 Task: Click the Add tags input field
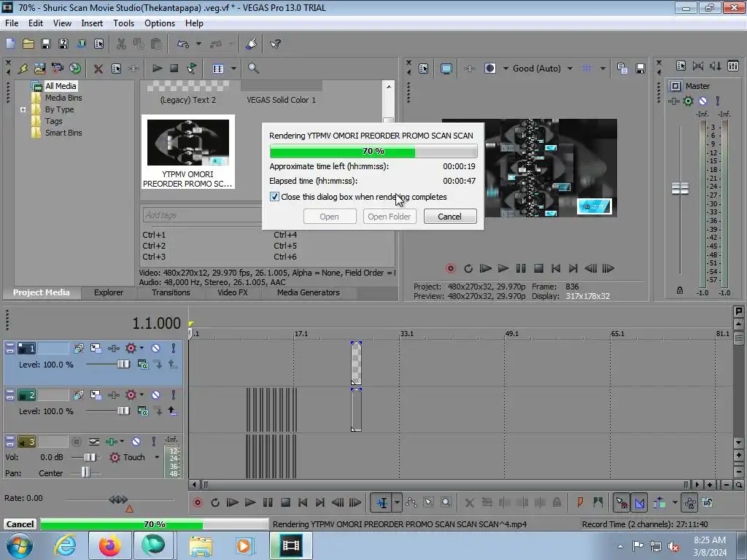202,215
